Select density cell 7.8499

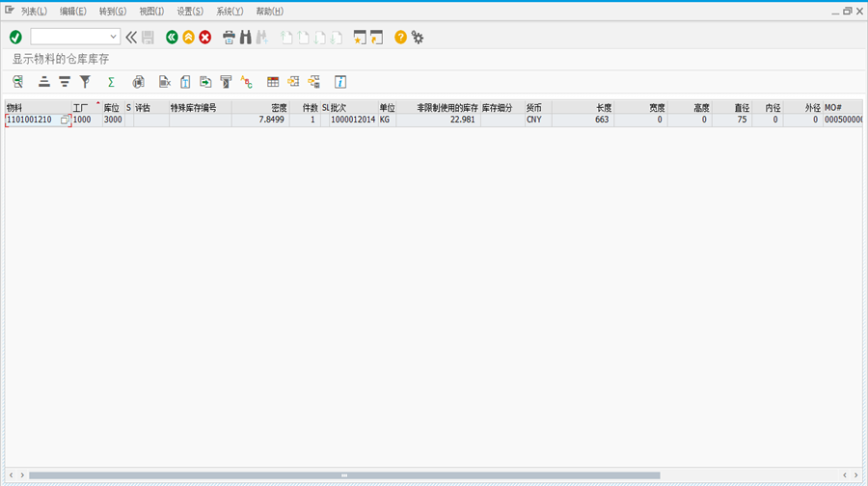[x=260, y=120]
